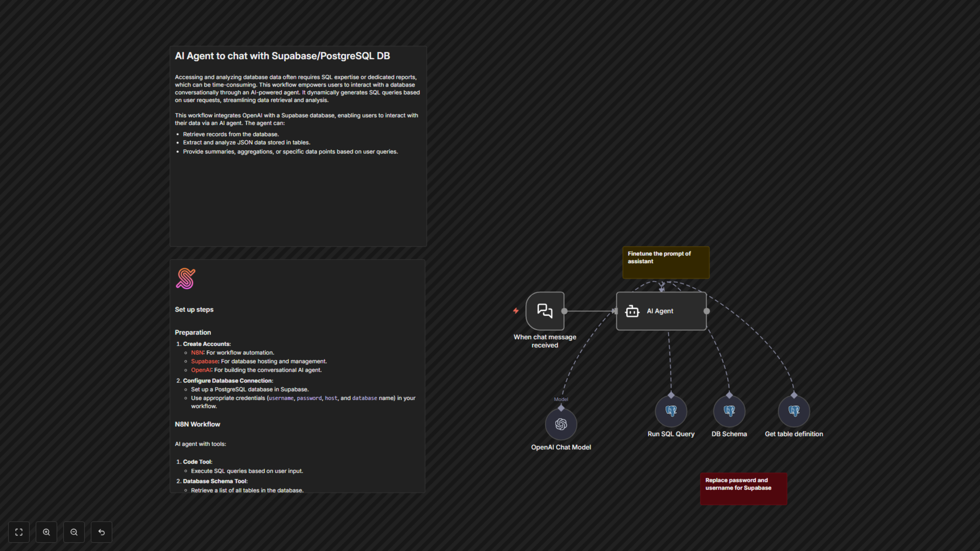
Task: Select the DB Schema Postgres node
Action: click(729, 411)
